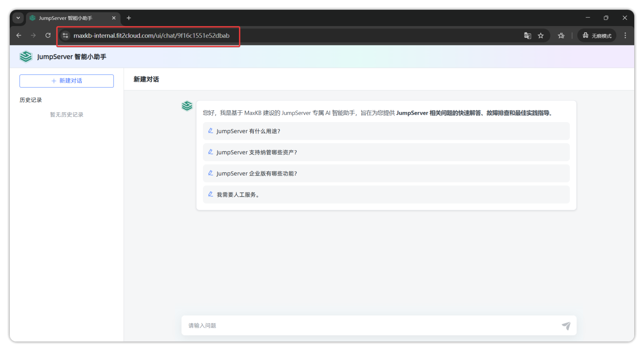The height and width of the screenshot is (348, 644).
Task: Click the address bar URL
Action: (x=151, y=35)
